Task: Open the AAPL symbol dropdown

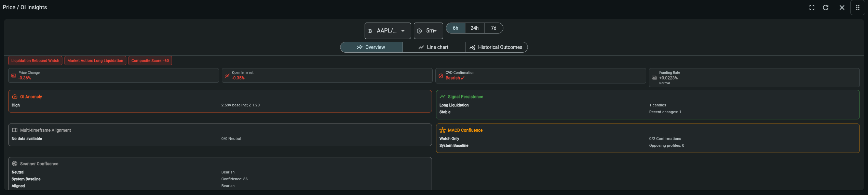Action: (x=388, y=31)
